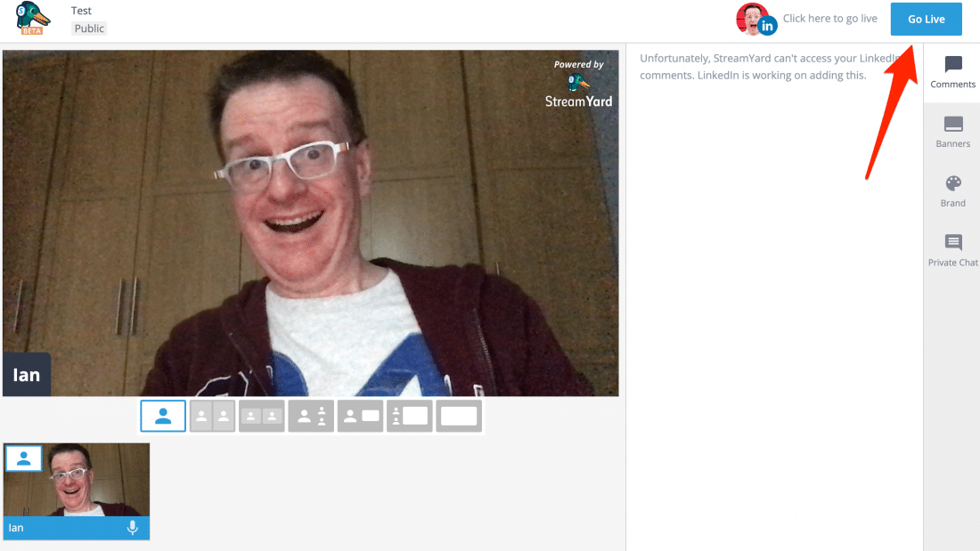Mute Ian's microphone
980x551 pixels.
pyautogui.click(x=133, y=528)
